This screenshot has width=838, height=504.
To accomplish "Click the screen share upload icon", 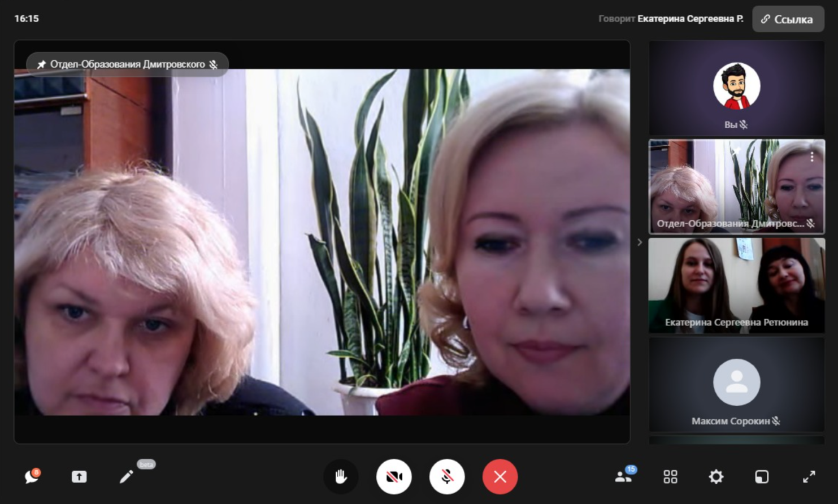I will (x=79, y=477).
